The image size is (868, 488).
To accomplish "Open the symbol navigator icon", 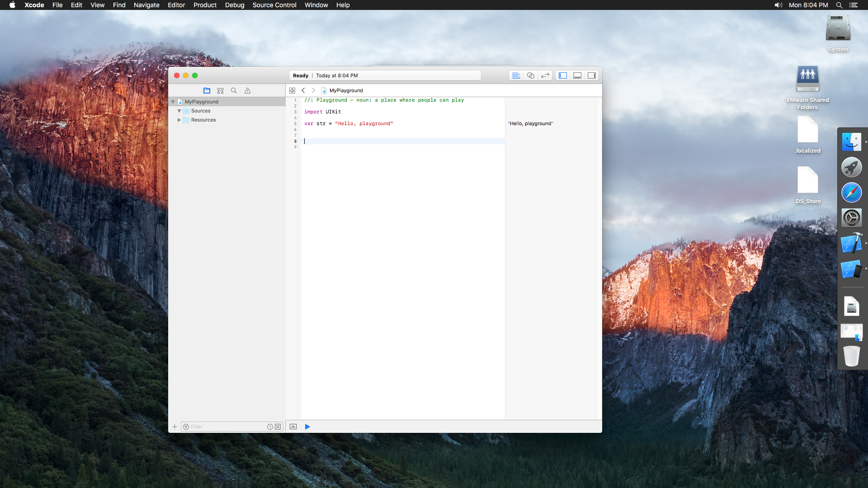I will [x=220, y=90].
